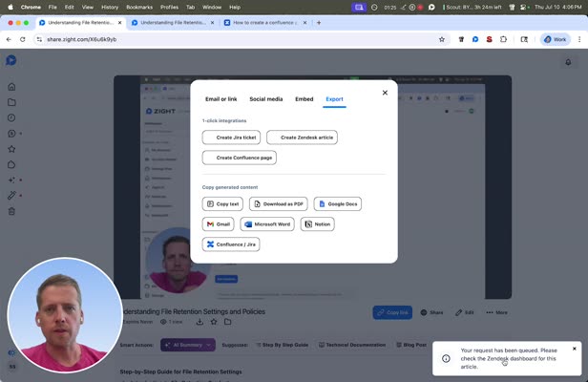Open the Bookmarks menu
The height and width of the screenshot is (382, 588).
pyautogui.click(x=139, y=7)
